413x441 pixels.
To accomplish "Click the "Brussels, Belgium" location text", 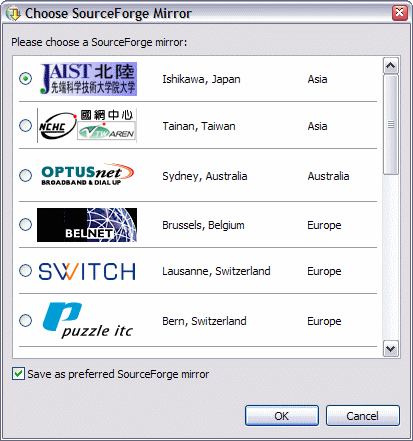I will click(203, 225).
